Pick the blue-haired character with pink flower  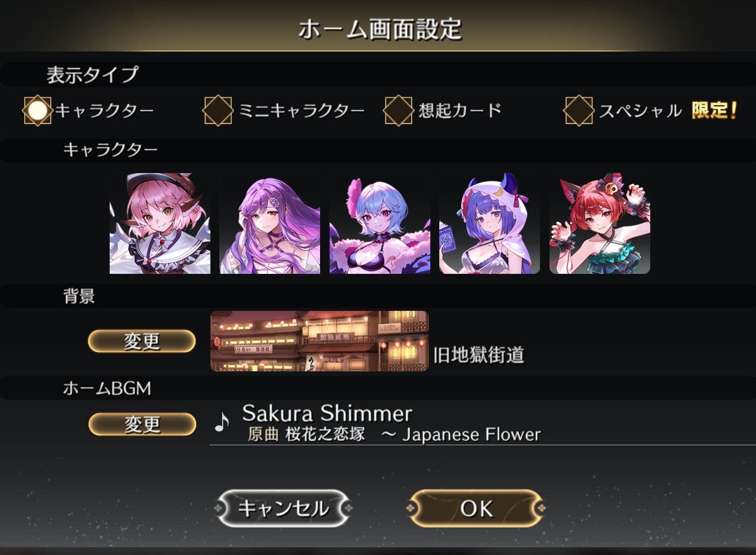click(x=380, y=223)
